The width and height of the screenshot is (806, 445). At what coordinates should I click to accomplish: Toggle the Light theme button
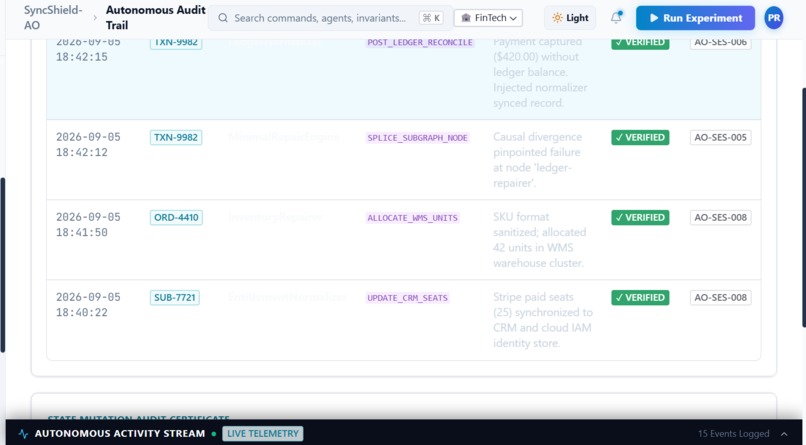coord(570,18)
